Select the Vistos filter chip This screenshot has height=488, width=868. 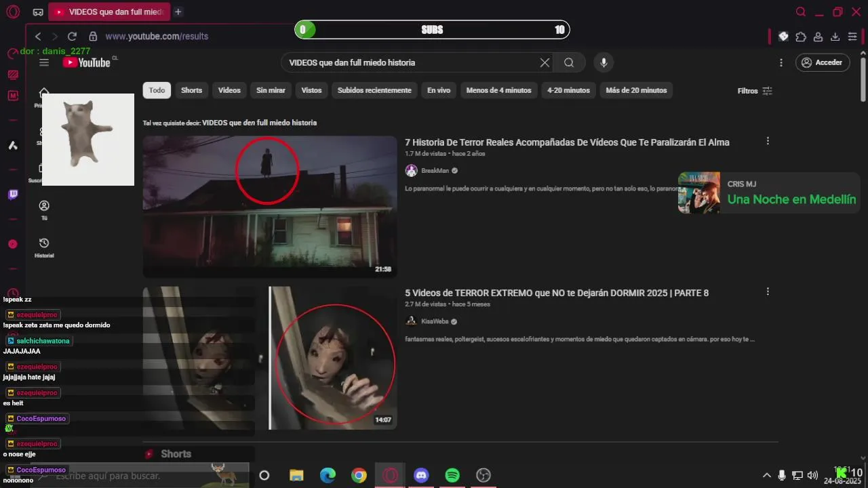click(311, 90)
